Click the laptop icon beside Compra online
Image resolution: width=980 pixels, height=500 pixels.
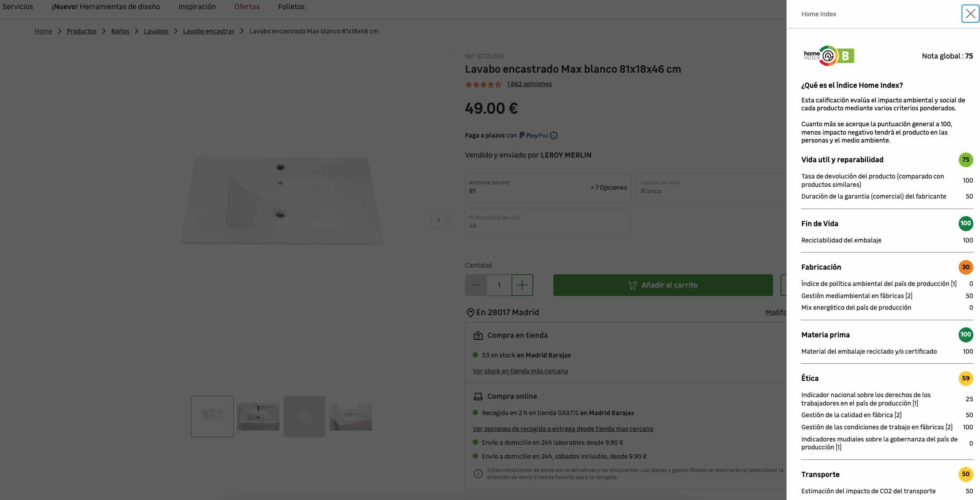[x=478, y=396]
